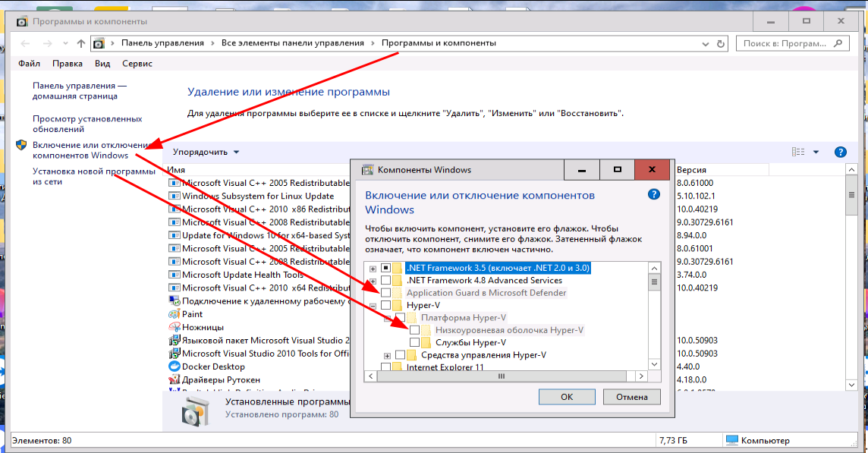The image size is (868, 453).
Task: Click the scroll down arrow in features list
Action: (654, 363)
